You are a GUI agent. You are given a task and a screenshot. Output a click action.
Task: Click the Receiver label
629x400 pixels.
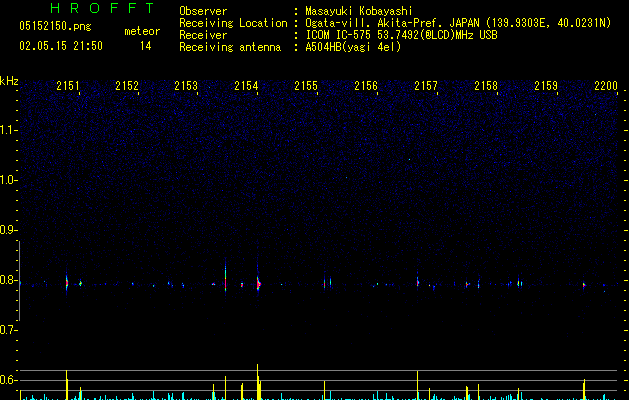tap(203, 35)
